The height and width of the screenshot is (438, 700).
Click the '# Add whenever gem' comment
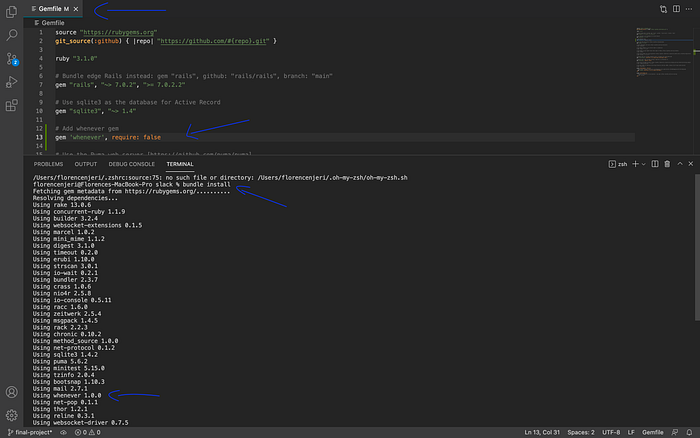pyautogui.click(x=87, y=128)
